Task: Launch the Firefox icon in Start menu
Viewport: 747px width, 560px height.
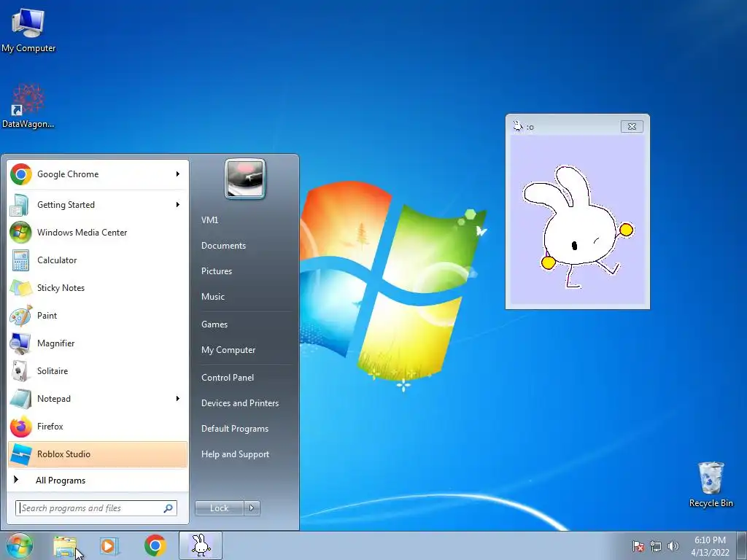Action: [x=21, y=426]
